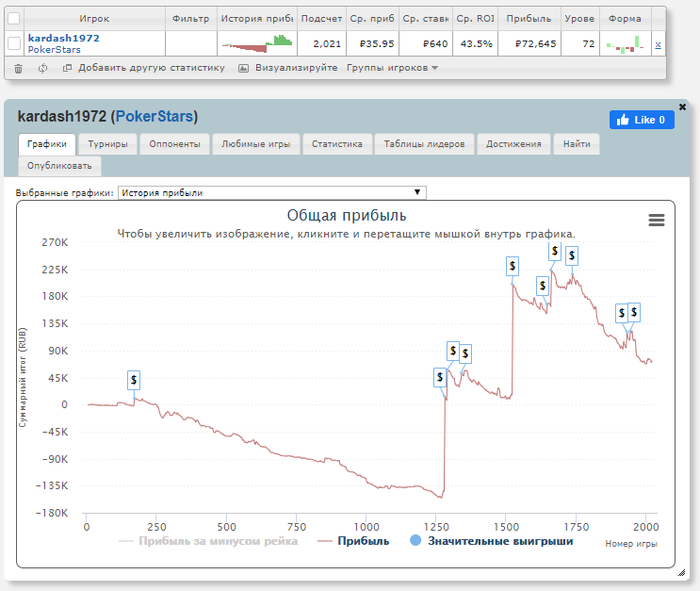Click the dollar win marker near game 1500
The width and height of the screenshot is (700, 591).
click(512, 266)
